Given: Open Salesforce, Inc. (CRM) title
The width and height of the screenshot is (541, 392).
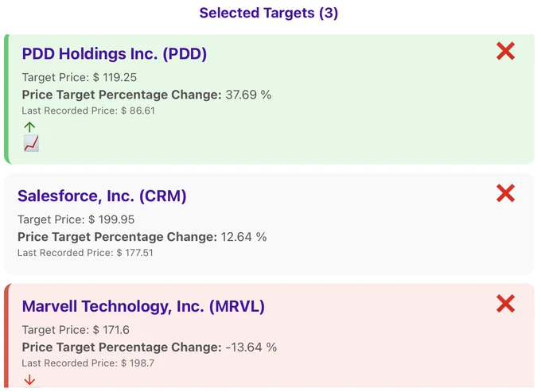Looking at the screenshot, I should 102,196.
